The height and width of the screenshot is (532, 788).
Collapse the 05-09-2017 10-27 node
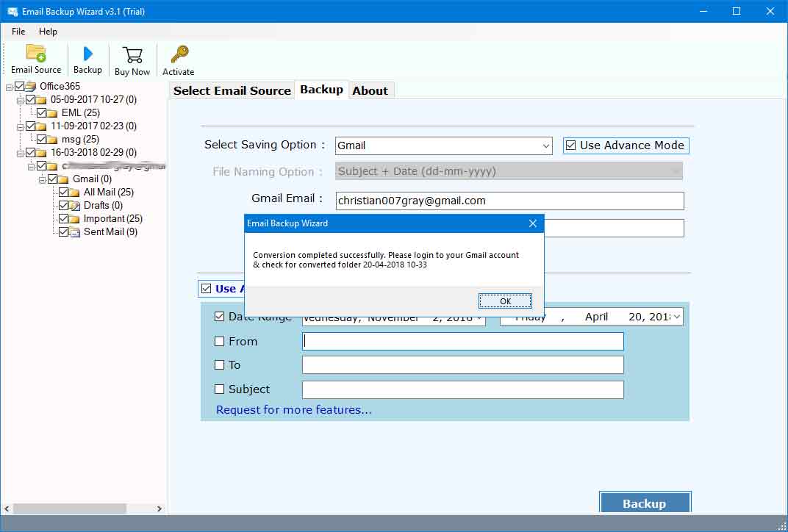pyautogui.click(x=20, y=101)
